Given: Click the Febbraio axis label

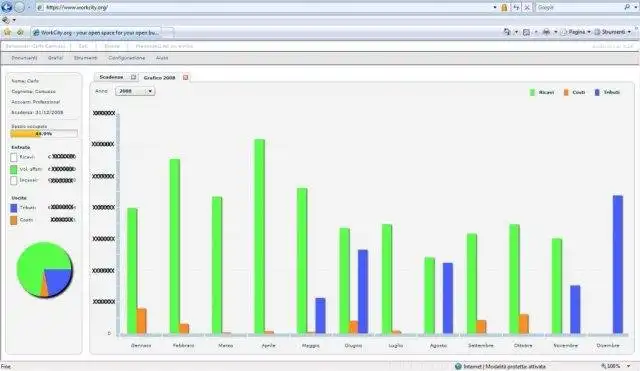Looking at the screenshot, I should click(183, 345).
